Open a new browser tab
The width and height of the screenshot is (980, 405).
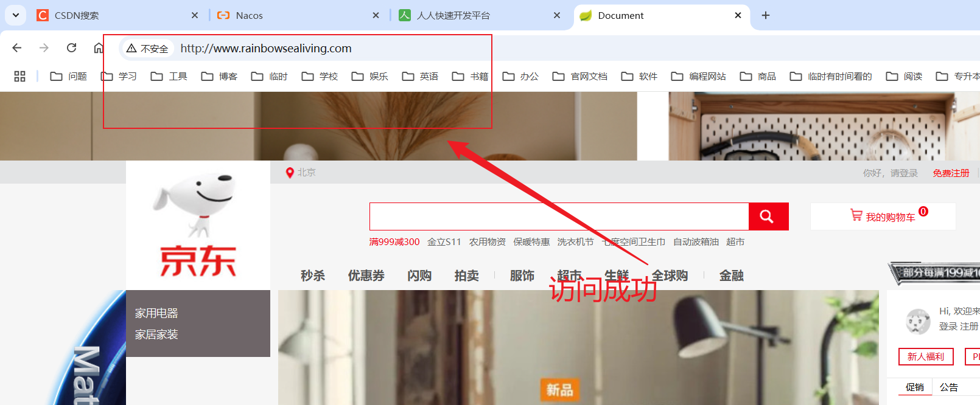pos(766,15)
